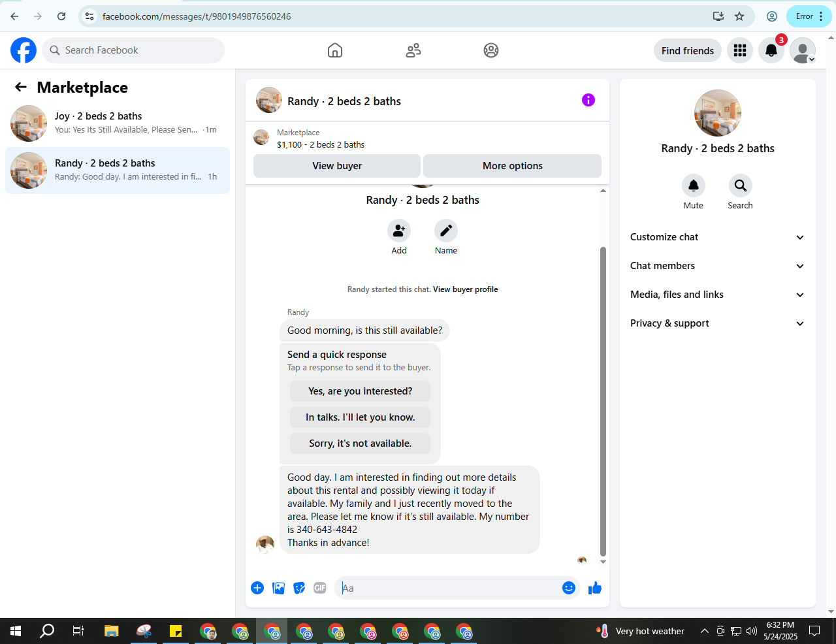Viewport: 836px width, 644px height.
Task: Open the Friends icon in top navigation
Action: pos(413,50)
